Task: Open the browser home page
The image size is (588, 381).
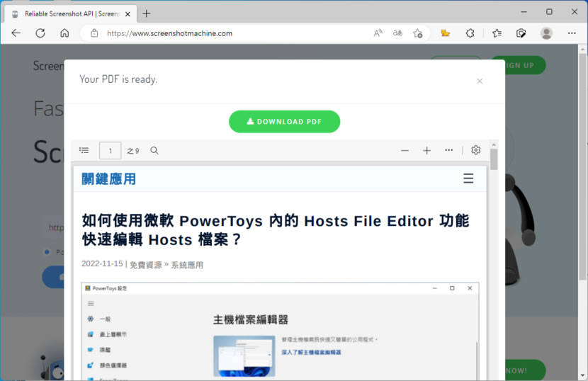Action: 64,33
